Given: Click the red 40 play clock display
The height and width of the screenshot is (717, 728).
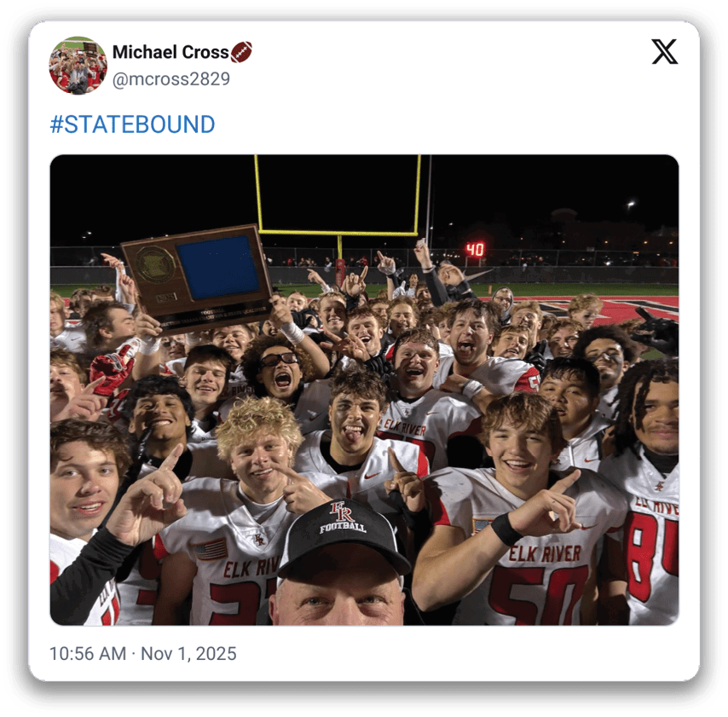Looking at the screenshot, I should click(475, 249).
